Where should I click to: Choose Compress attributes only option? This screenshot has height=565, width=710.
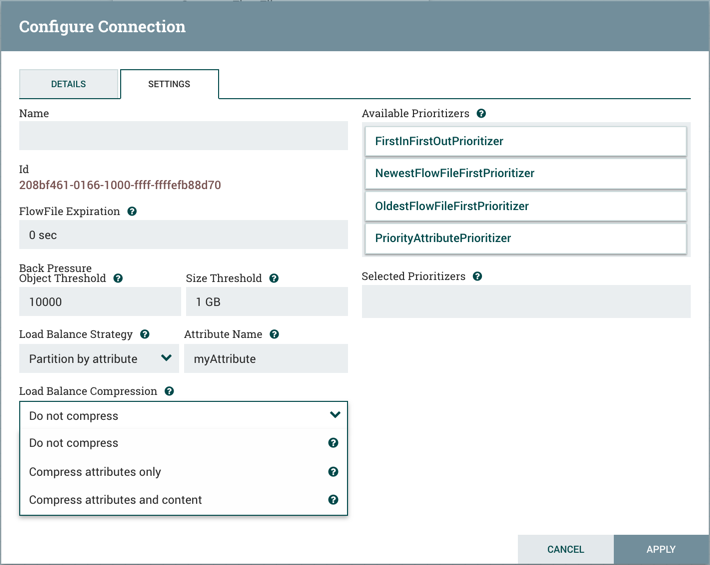[x=95, y=472]
